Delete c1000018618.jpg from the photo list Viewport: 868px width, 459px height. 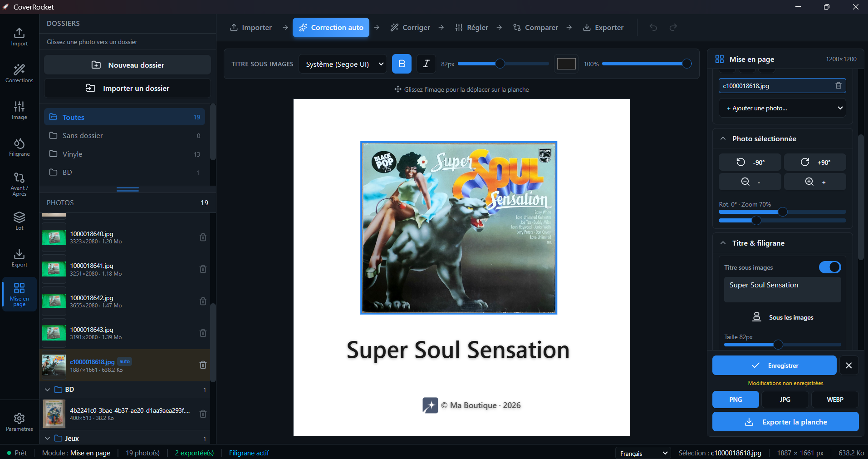point(203,365)
